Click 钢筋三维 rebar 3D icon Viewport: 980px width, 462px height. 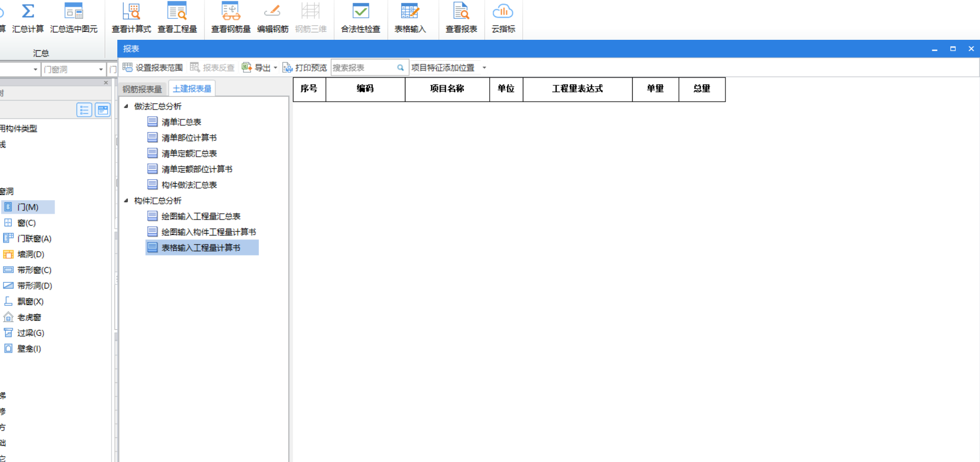pos(311,18)
